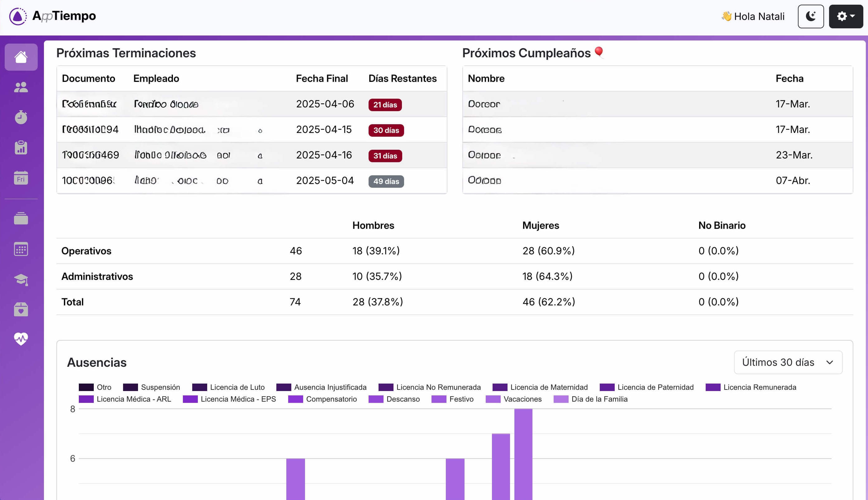This screenshot has width=868, height=500.
Task: Open the heart calendar sidebar icon
Action: click(x=21, y=309)
